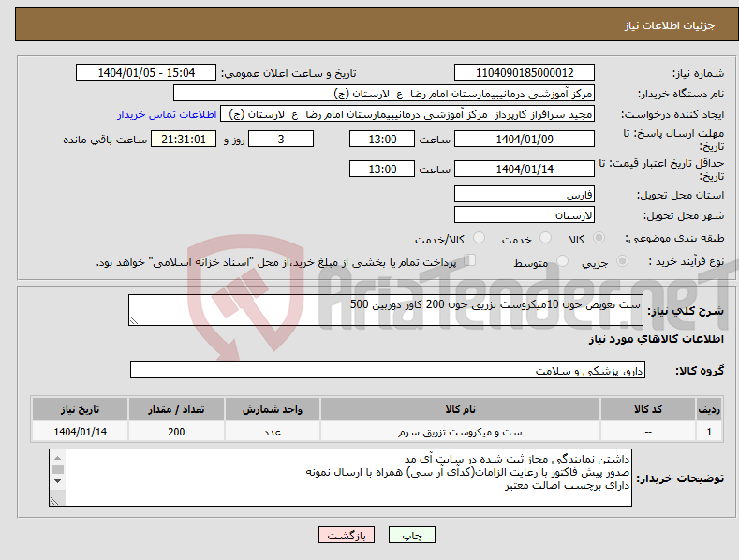Viewport: 739px width, 560px height.
Task: Click the section heading اطلاعات کالاهای مورد نیاز
Action: (x=656, y=339)
